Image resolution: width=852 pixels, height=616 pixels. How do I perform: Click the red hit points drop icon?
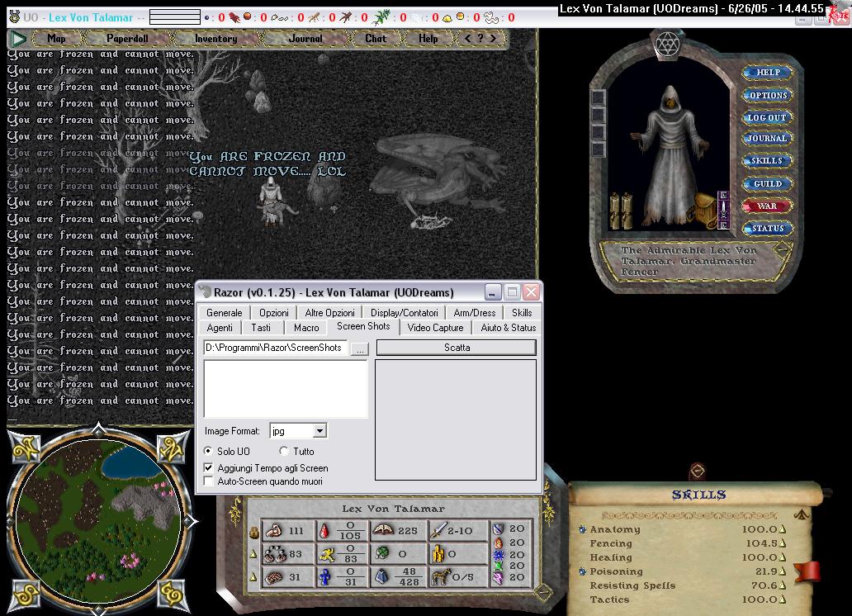click(x=324, y=531)
